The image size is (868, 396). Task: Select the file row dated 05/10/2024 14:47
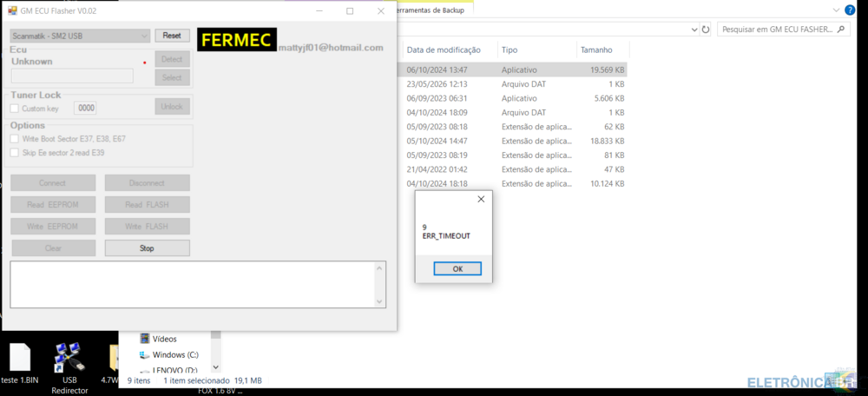(512, 141)
